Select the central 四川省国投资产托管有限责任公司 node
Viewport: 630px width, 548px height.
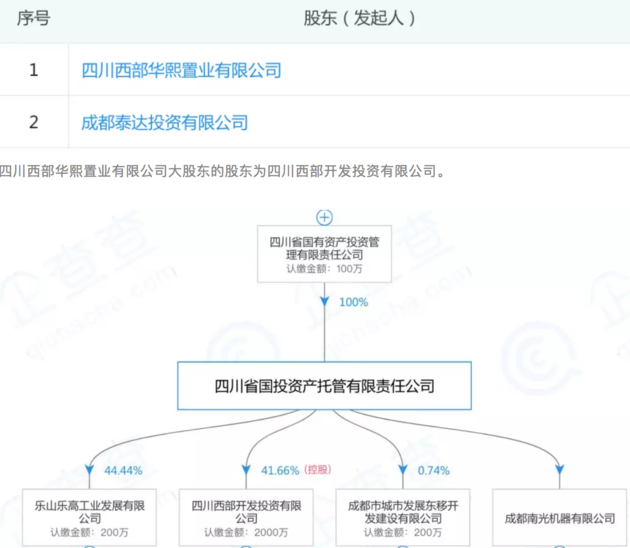click(324, 386)
